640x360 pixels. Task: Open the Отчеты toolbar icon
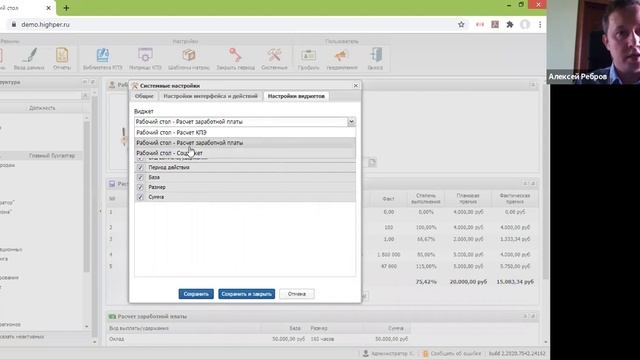click(x=62, y=56)
